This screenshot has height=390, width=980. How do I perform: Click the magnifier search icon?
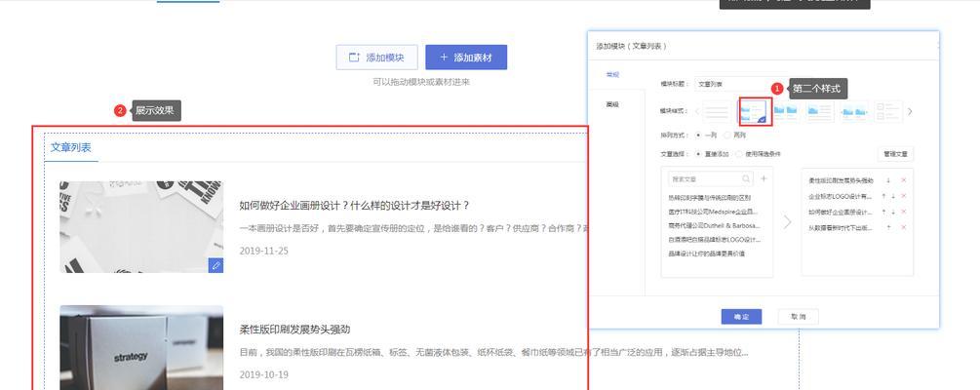[x=746, y=179]
